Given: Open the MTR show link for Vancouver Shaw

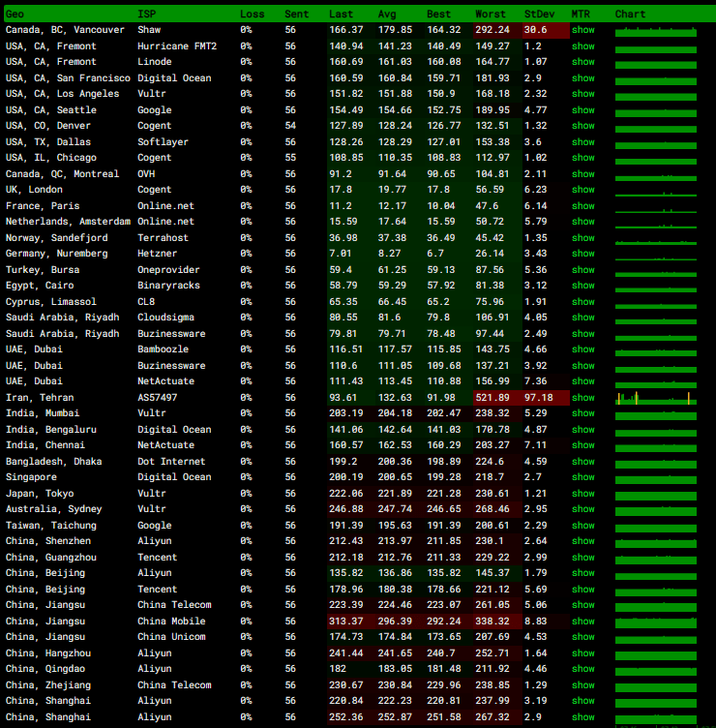Looking at the screenshot, I should (x=582, y=30).
